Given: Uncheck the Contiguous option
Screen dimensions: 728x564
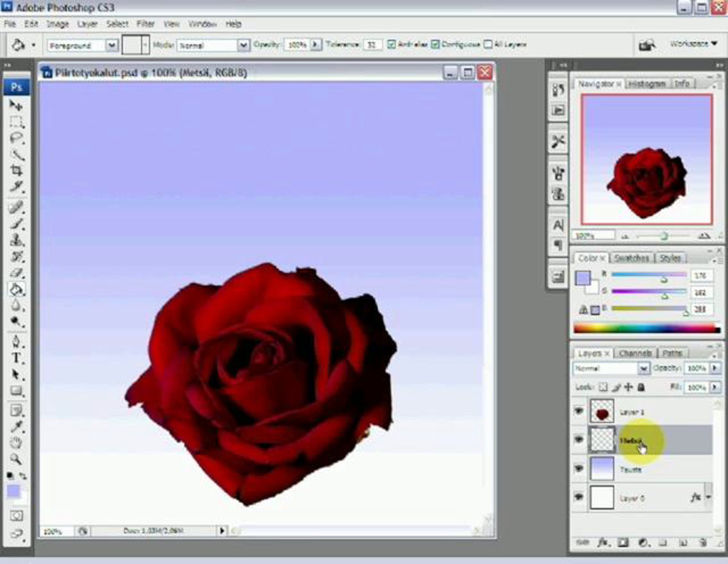Looking at the screenshot, I should (435, 44).
